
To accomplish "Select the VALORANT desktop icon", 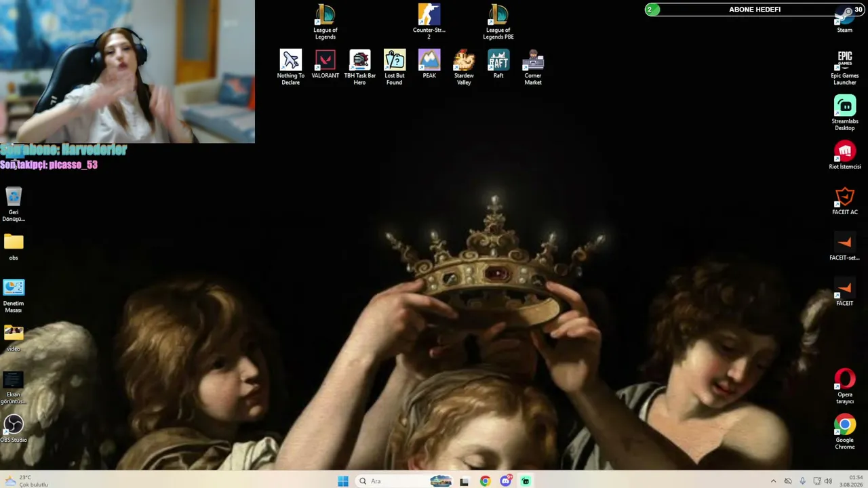I will (325, 64).
